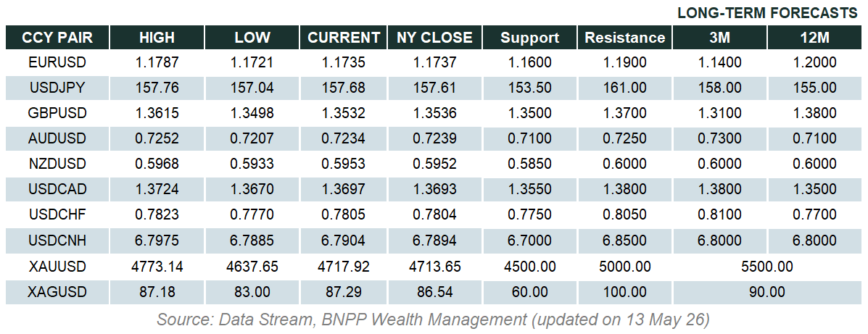The image size is (868, 334).
Task: Select USDCNH current value 6.7904
Action: tap(344, 241)
